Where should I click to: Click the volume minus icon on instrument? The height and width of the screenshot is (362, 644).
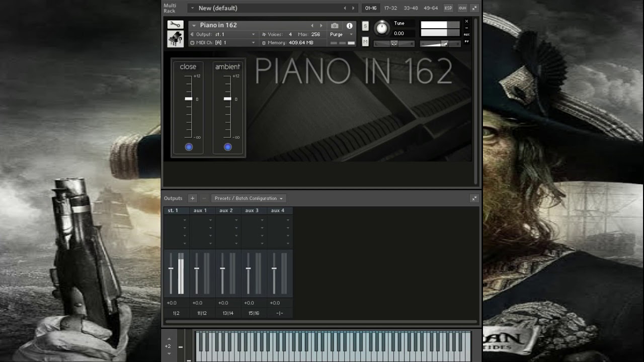(x=423, y=44)
